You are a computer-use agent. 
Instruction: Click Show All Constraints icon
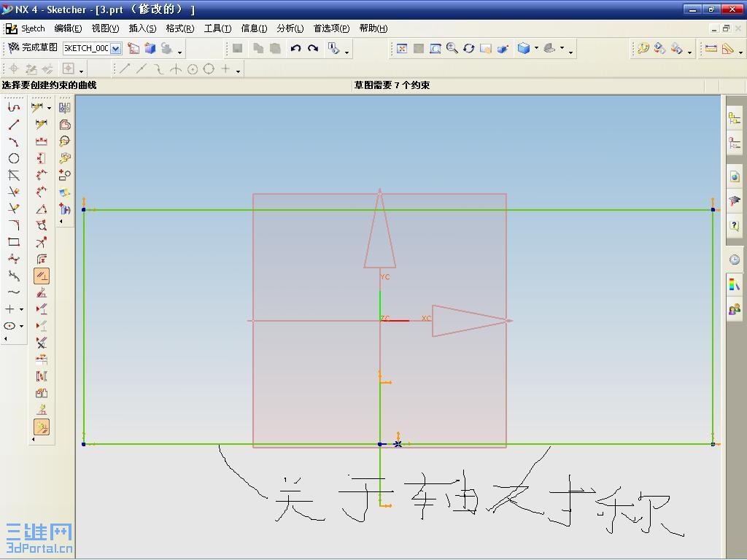pyautogui.click(x=42, y=309)
